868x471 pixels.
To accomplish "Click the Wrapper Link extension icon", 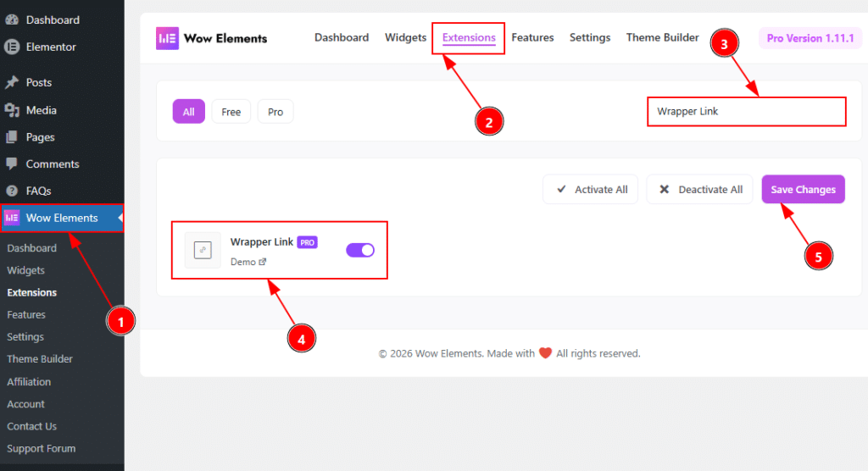I will click(203, 250).
